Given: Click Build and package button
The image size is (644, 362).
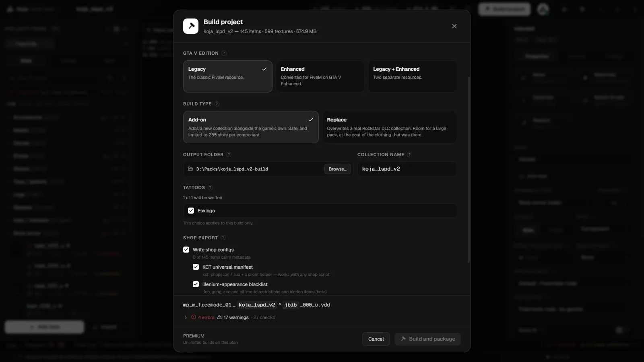Looking at the screenshot, I should coord(427,339).
